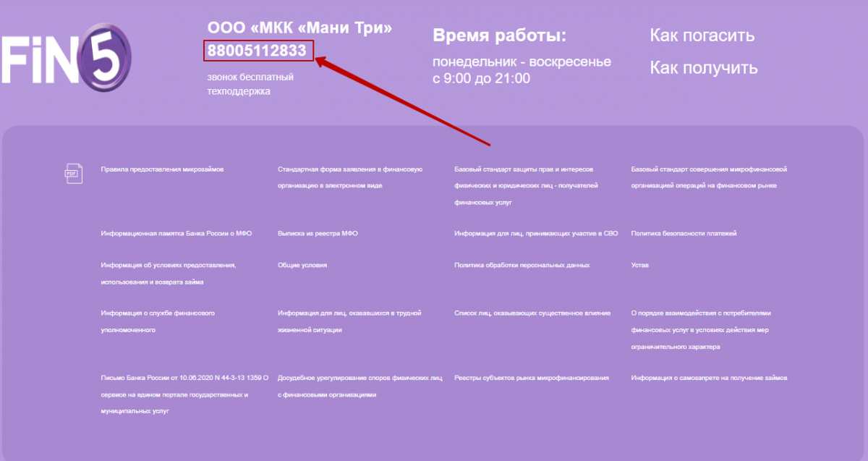Call the phone number 88005112833
Image resolution: width=868 pixels, height=461 pixels.
coord(257,51)
